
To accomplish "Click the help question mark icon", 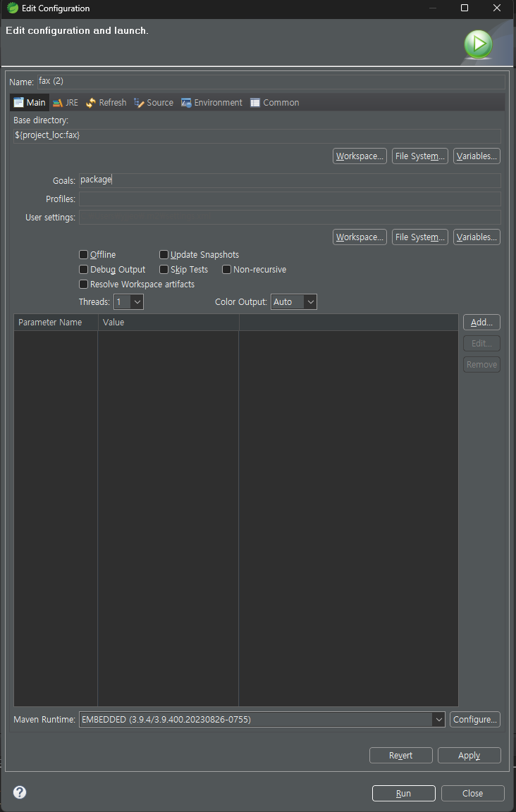I will [x=20, y=792].
